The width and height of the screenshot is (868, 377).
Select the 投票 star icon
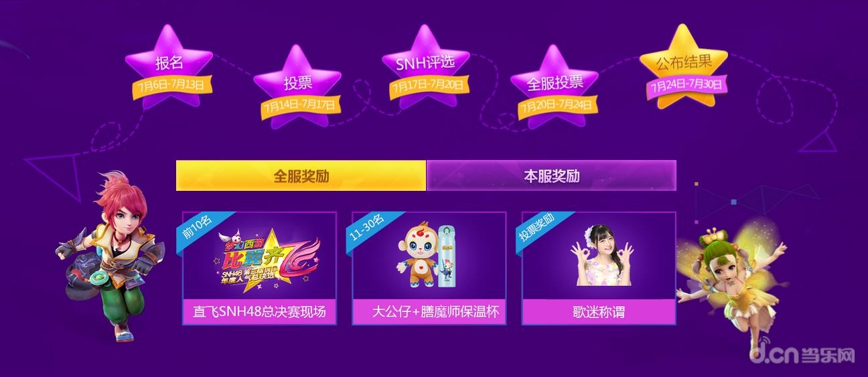pyautogui.click(x=298, y=86)
